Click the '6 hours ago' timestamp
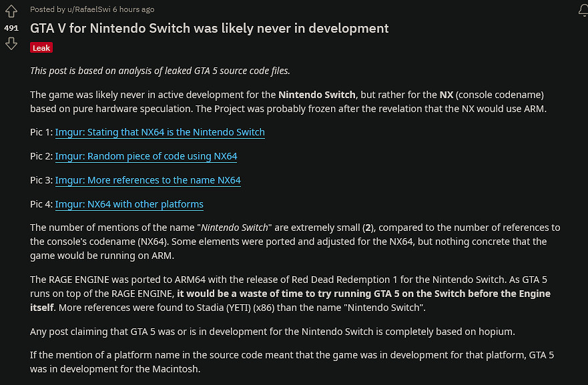Screen dimensions: 588x385 pos(134,9)
